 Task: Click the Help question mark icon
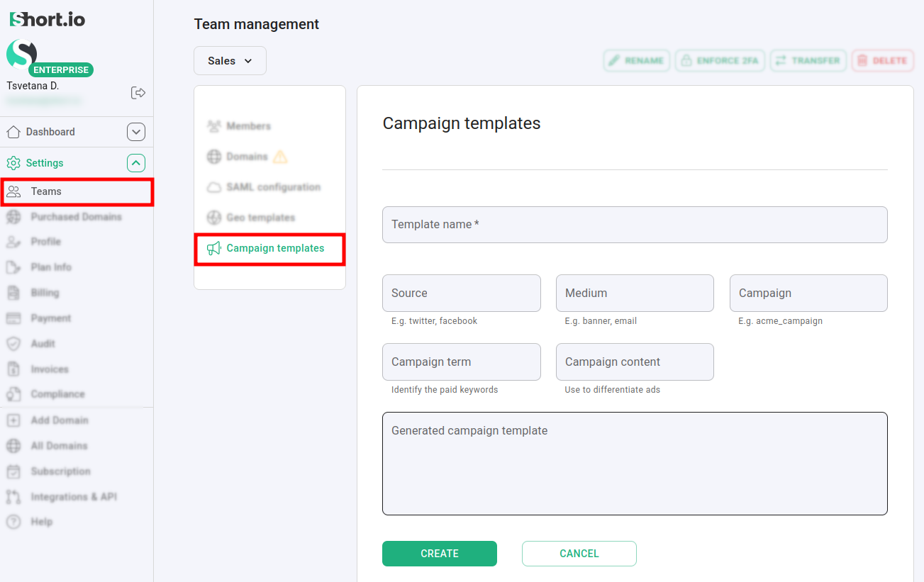coord(13,522)
